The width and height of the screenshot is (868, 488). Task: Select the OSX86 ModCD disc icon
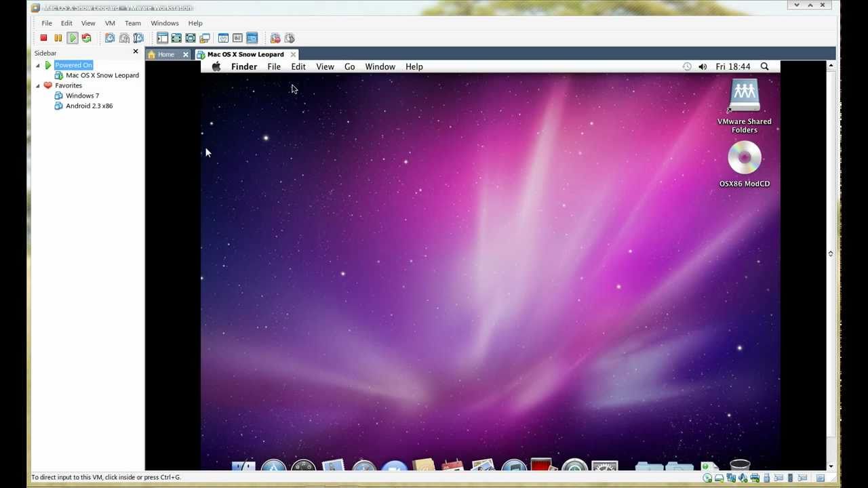[745, 164]
